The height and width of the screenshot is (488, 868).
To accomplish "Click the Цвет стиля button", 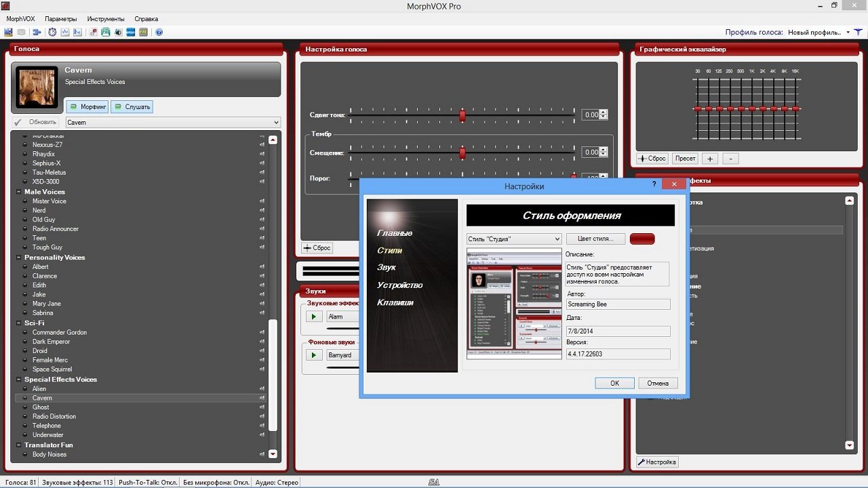I will tap(595, 239).
